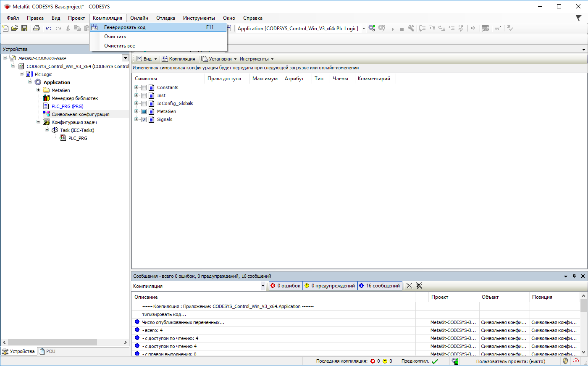This screenshot has width=588, height=366.
Task: Choose 'Очистить все' from the menu
Action: [158, 46]
